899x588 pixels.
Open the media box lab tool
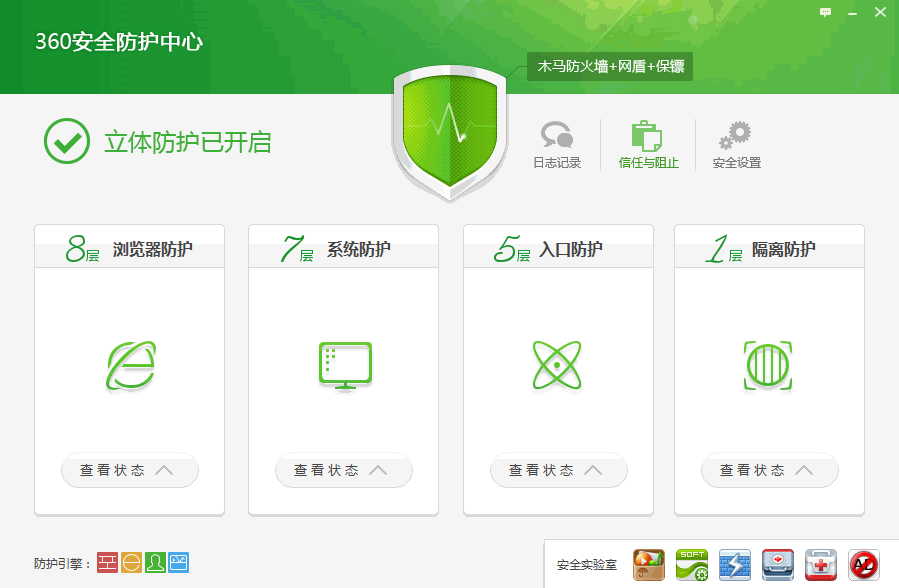[649, 565]
